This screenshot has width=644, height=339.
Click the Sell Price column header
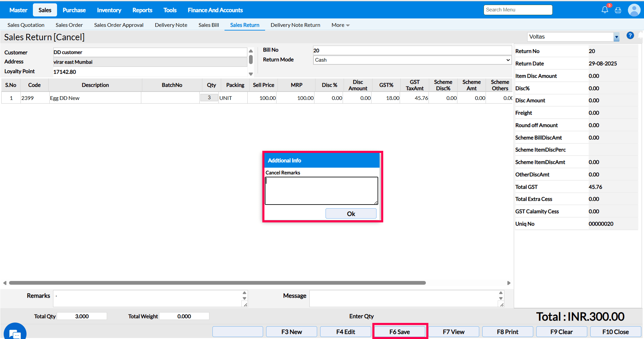click(x=263, y=85)
